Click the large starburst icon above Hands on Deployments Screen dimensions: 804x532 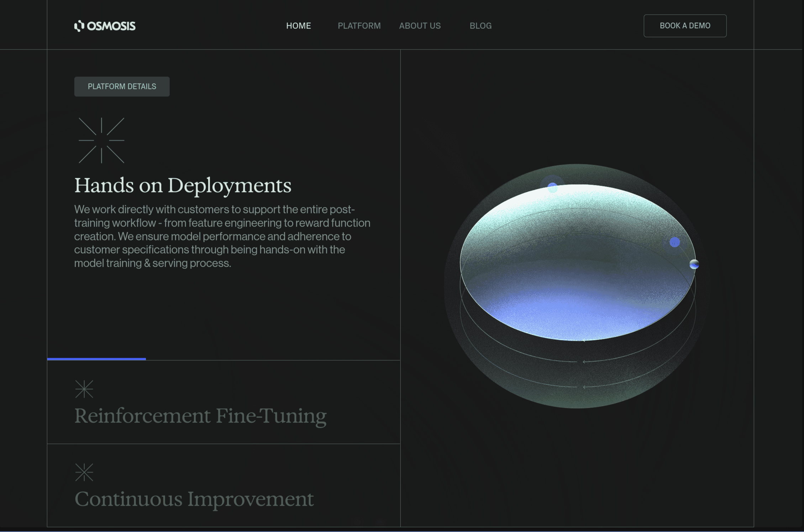coord(101,140)
